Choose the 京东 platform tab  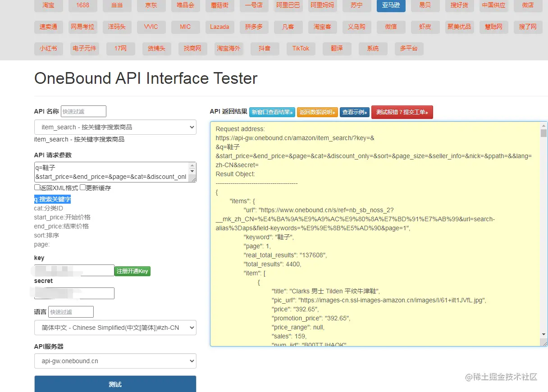tap(151, 5)
